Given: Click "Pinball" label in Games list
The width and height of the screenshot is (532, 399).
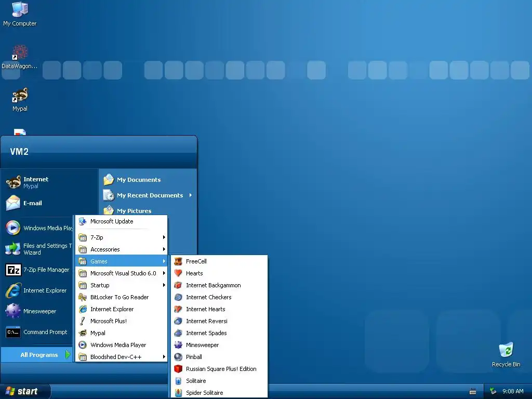Looking at the screenshot, I should tap(194, 357).
